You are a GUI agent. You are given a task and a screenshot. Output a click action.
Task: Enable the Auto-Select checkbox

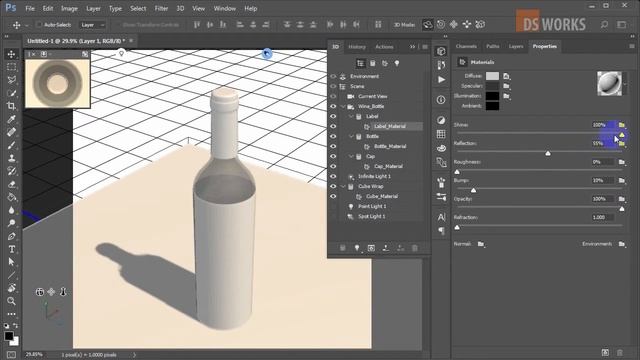pyautogui.click(x=40, y=24)
